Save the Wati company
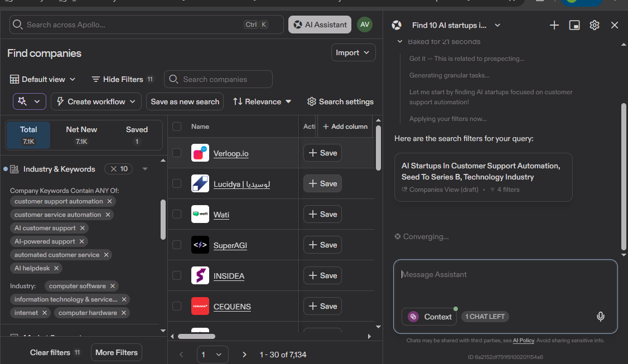The image size is (628, 364). point(322,214)
